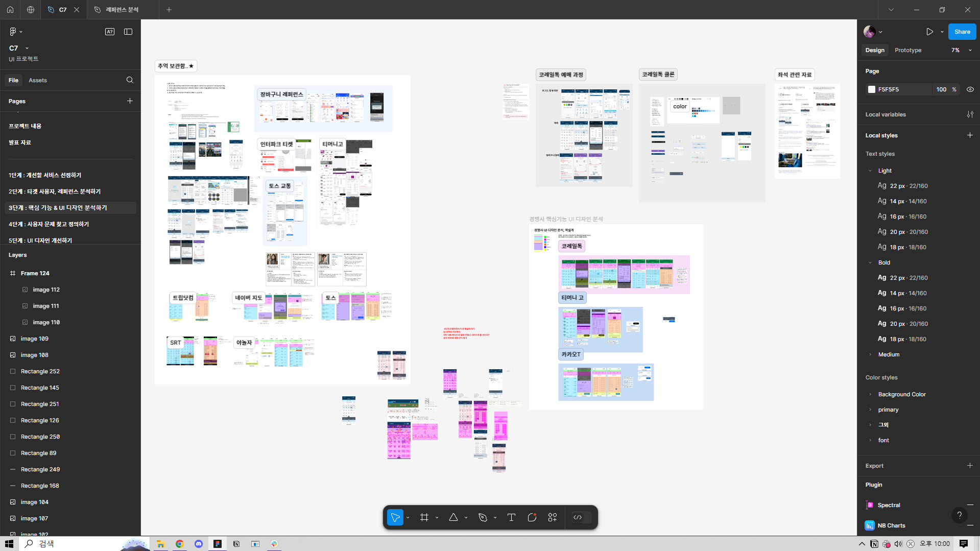The width and height of the screenshot is (980, 551).
Task: Open Chrome from the taskbar
Action: coord(180,544)
